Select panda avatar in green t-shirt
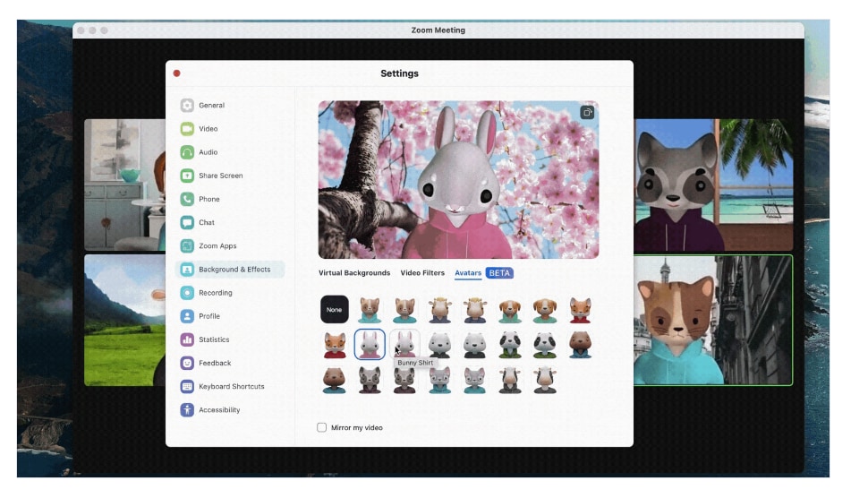This screenshot has height=498, width=868. 545,345
